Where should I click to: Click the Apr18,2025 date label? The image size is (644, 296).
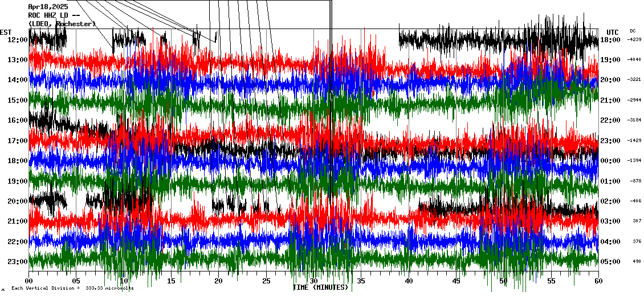click(48, 7)
